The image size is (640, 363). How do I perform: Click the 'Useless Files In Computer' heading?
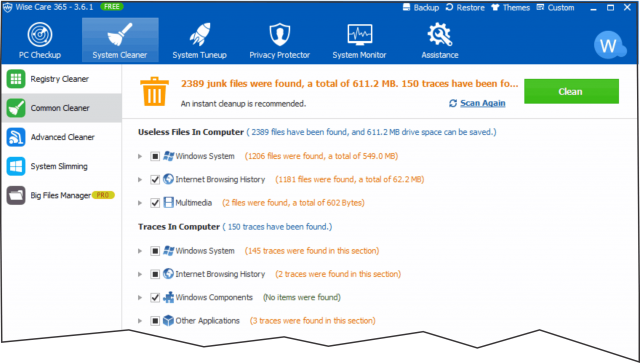[191, 132]
